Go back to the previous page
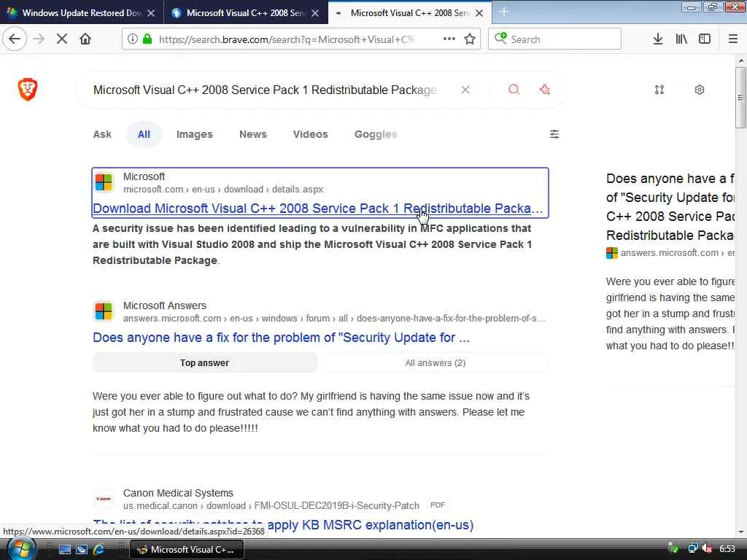Screen dimensions: 747x560 click(x=15, y=39)
